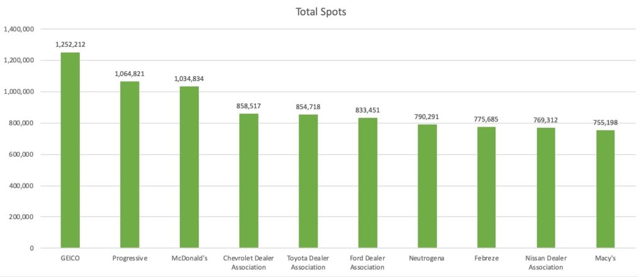Select the 1,252,212 data label
The width and height of the screenshot is (644, 277).
pyautogui.click(x=70, y=45)
